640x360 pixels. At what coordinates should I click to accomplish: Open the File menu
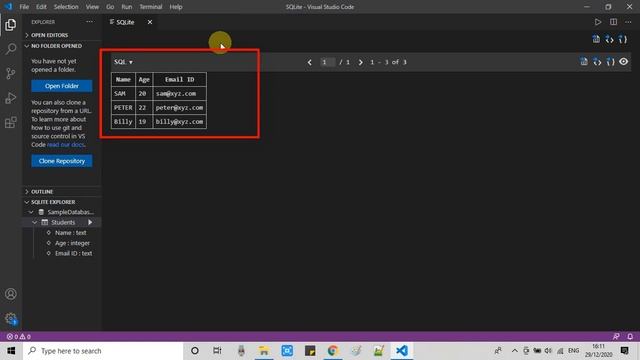24,7
